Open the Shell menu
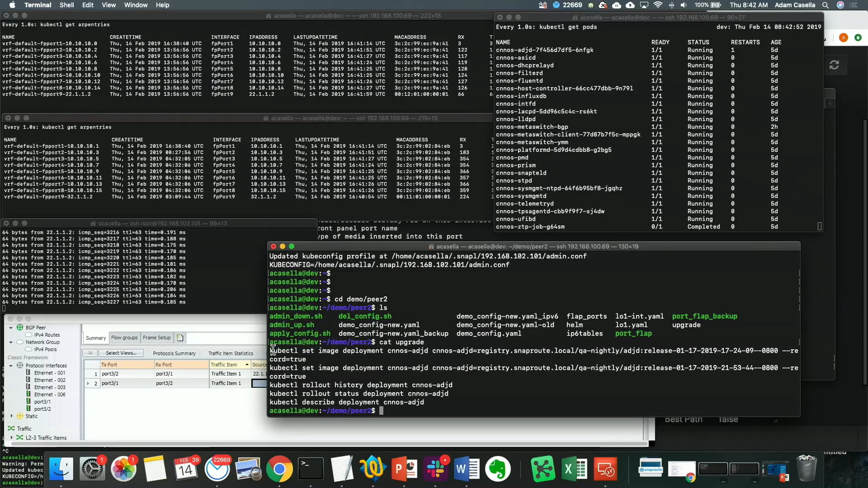The width and height of the screenshot is (868, 488). coord(67,5)
